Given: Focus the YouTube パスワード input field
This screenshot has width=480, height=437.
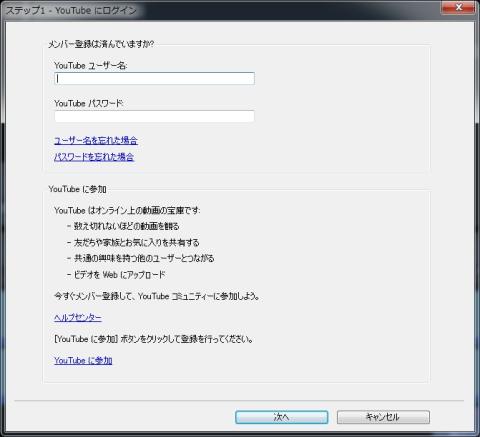Looking at the screenshot, I should pos(154,116).
